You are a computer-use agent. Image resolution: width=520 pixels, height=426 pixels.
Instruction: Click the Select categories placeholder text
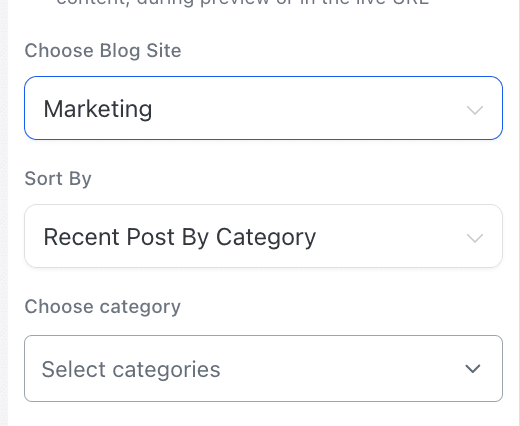(x=131, y=369)
